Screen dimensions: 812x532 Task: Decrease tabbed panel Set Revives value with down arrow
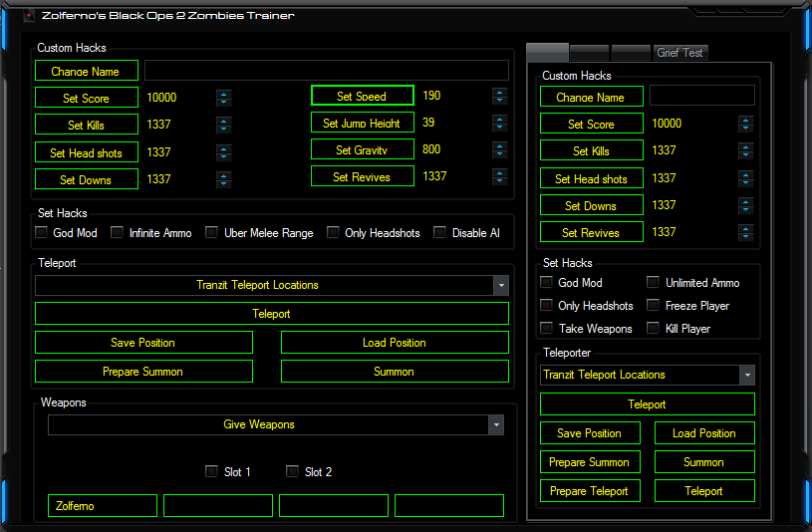[745, 237]
